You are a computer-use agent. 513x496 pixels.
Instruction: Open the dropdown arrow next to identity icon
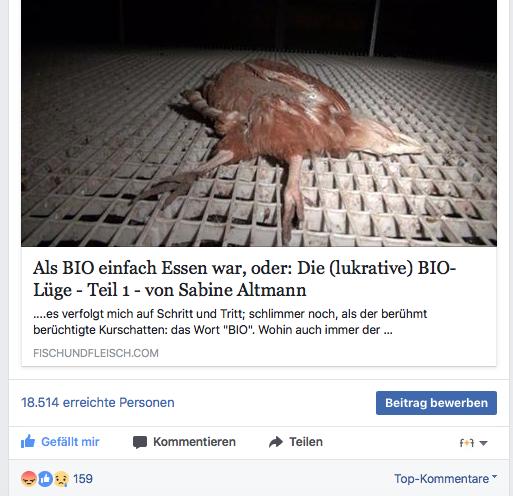tap(483, 443)
